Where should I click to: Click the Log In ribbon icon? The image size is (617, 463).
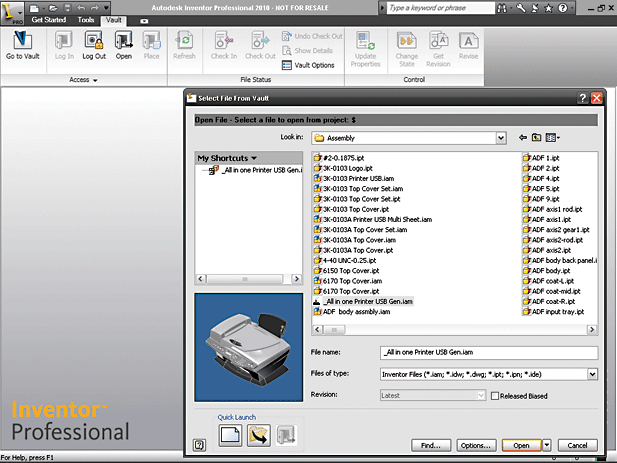click(64, 41)
